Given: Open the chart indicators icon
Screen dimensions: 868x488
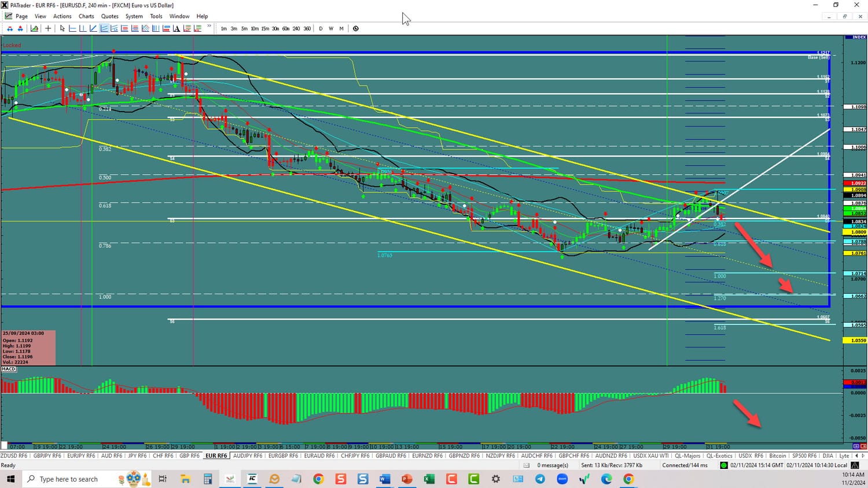Looking at the screenshot, I should pos(35,28).
